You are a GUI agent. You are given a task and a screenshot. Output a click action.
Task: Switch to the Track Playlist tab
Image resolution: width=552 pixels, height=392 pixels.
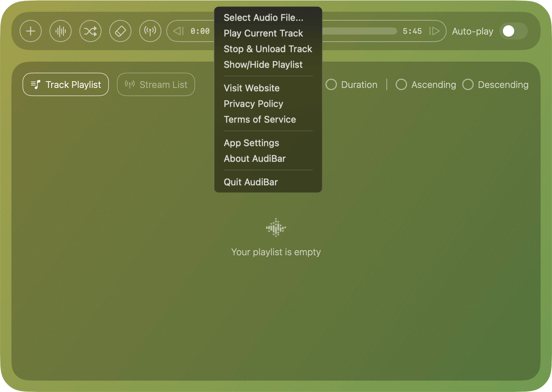pyautogui.click(x=66, y=84)
